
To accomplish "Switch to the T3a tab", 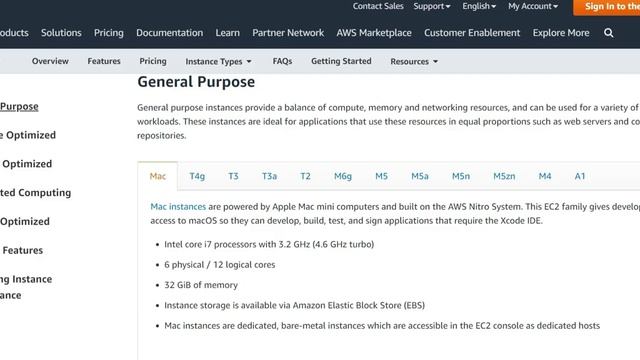I will pyautogui.click(x=269, y=176).
